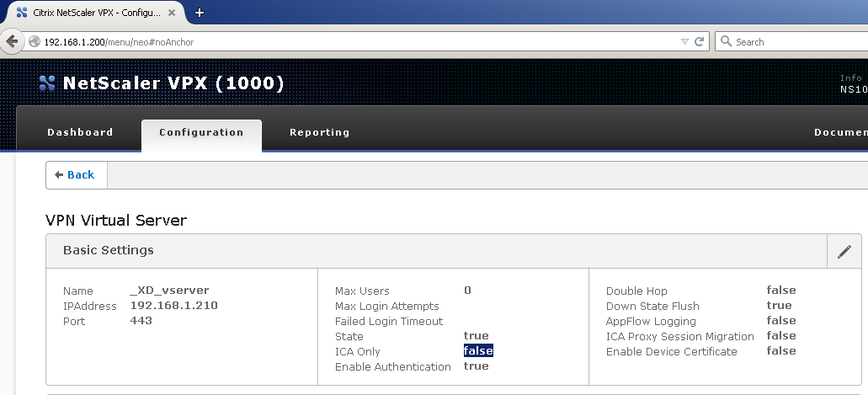Click the Basic Settings section header

[x=437, y=251]
